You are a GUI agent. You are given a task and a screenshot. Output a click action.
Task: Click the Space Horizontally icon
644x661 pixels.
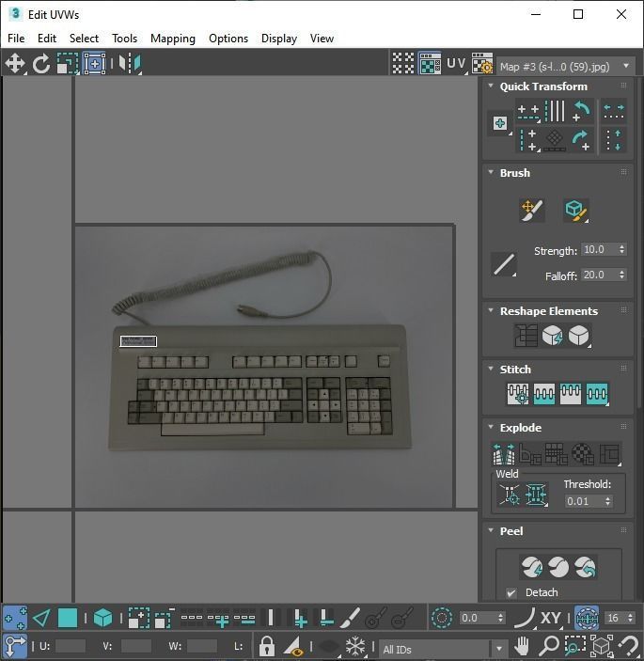pos(614,112)
